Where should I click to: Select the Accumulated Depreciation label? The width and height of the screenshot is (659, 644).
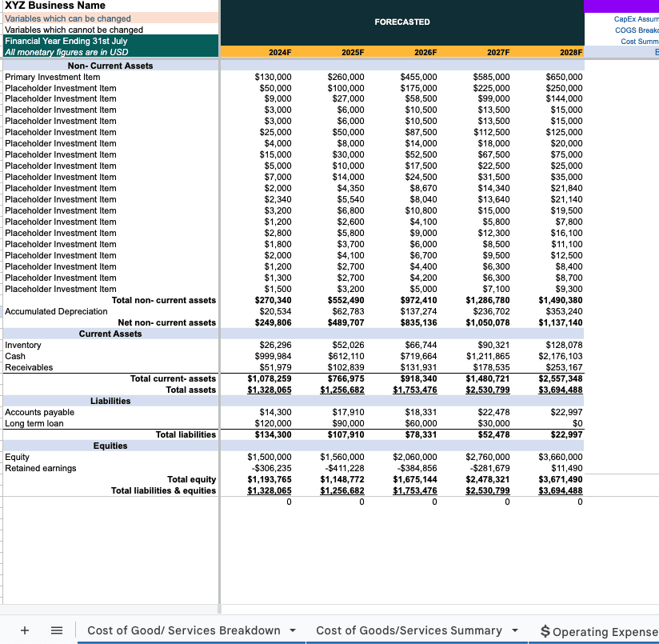(56, 311)
